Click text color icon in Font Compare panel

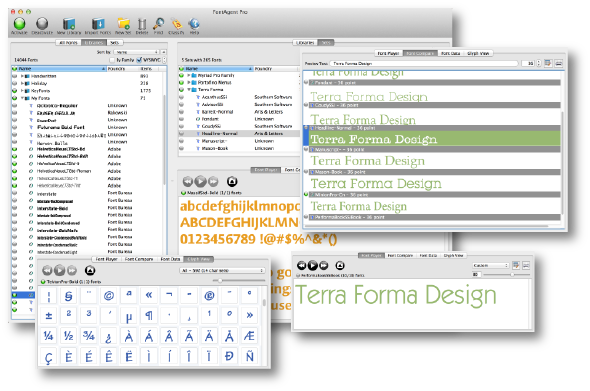pyautogui.click(x=548, y=63)
